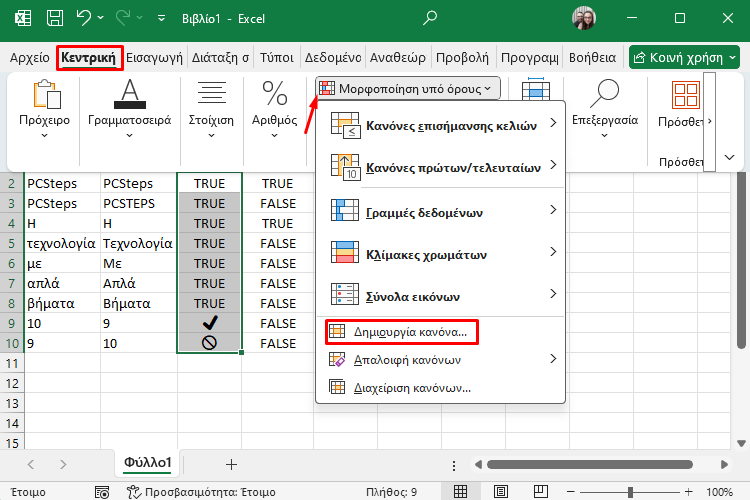Viewport: 750px width, 500px height.
Task: Save the workbook with the floppy disk icon
Action: click(x=55, y=19)
